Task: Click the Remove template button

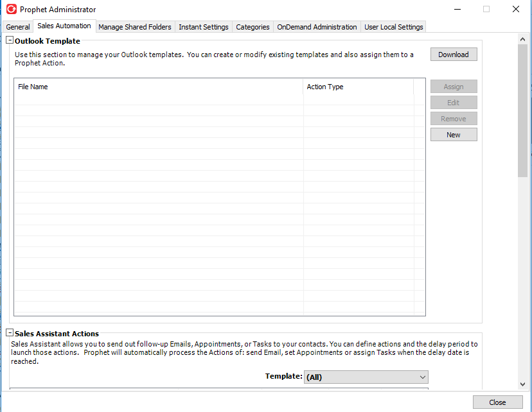Action: point(454,119)
